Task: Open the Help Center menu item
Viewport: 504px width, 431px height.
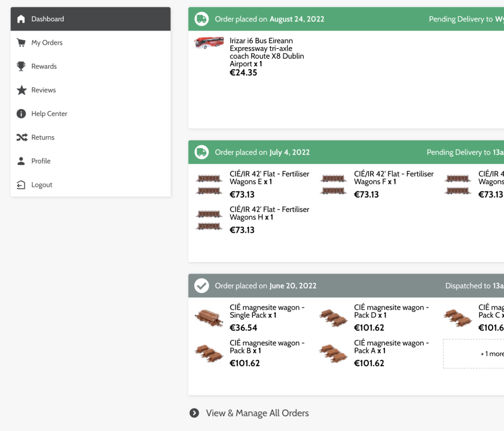Action: 49,114
